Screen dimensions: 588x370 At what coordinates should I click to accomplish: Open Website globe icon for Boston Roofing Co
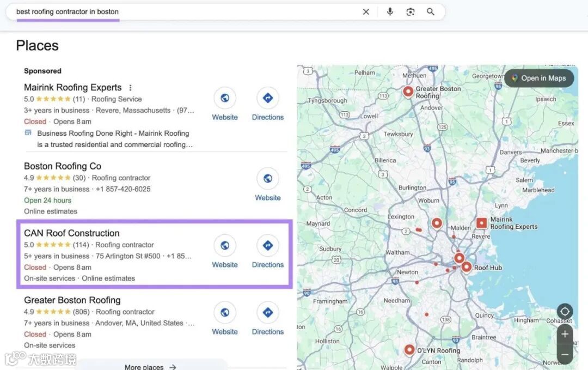(268, 179)
